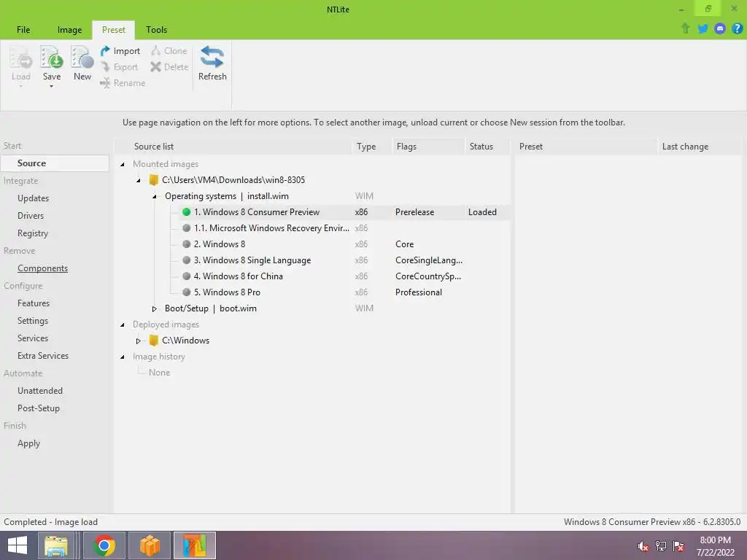Open the Tools tab
This screenshot has width=747, height=560.
[x=156, y=29]
